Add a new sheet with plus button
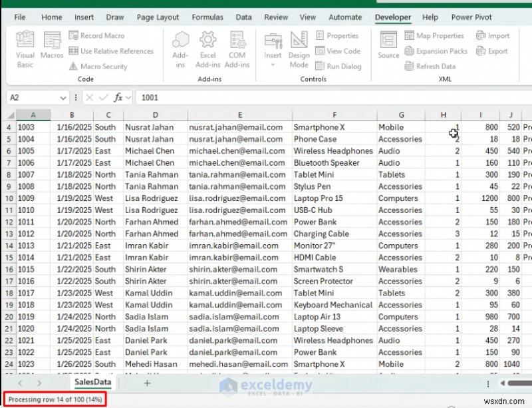 point(147,383)
